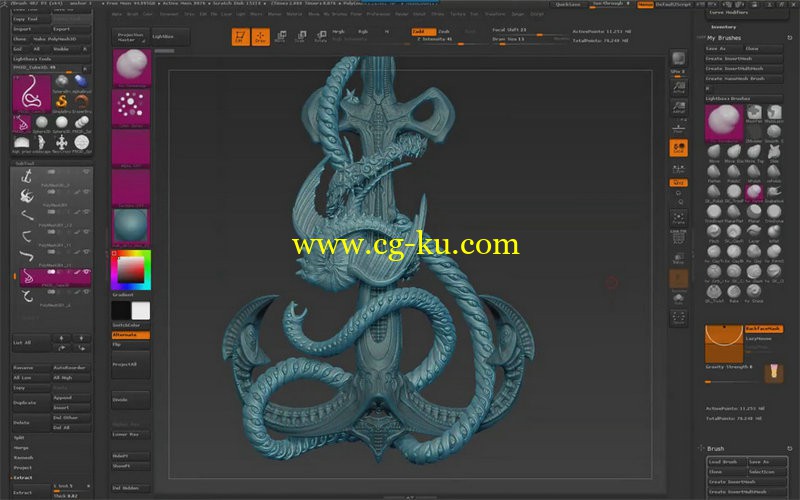The height and width of the screenshot is (500, 800).
Task: Expand the Curve Modifiers section
Action: 729,12
